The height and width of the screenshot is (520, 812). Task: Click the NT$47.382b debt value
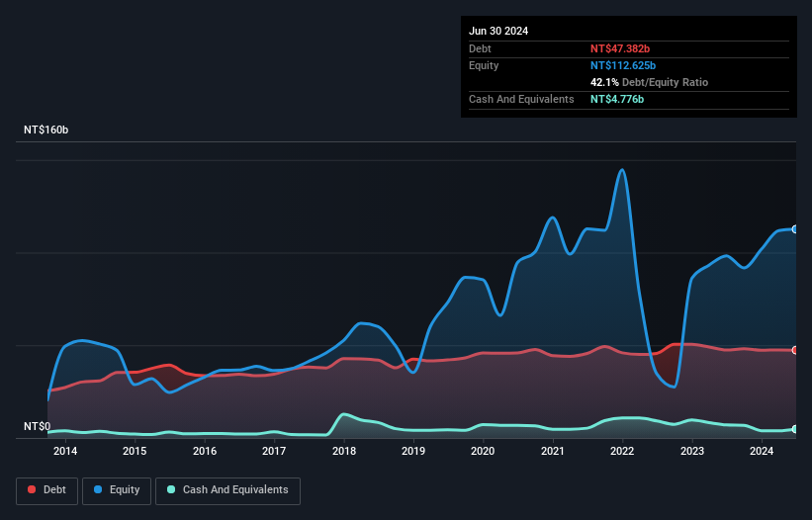[620, 48]
